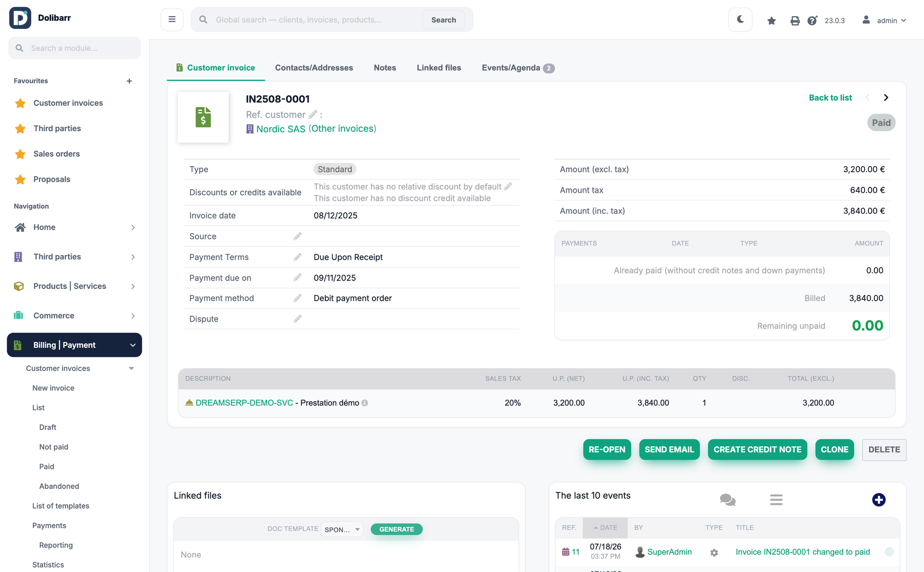Click the SEND EMAIL button
Screen dimensions: 924x572
click(669, 449)
